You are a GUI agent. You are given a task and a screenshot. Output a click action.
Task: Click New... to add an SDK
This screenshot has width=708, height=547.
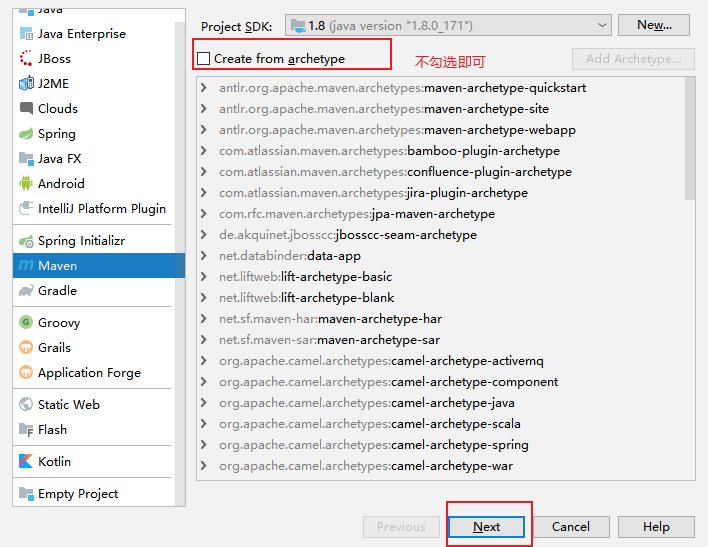[x=654, y=25]
